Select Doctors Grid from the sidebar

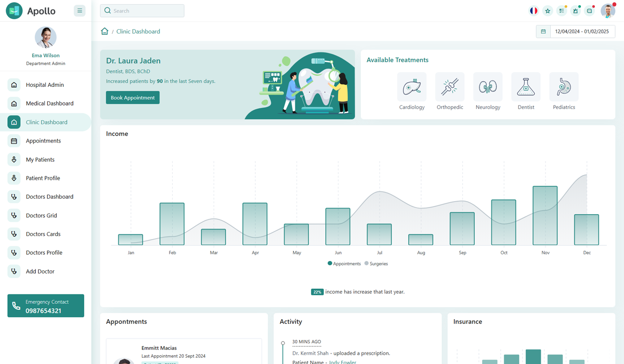41,215
